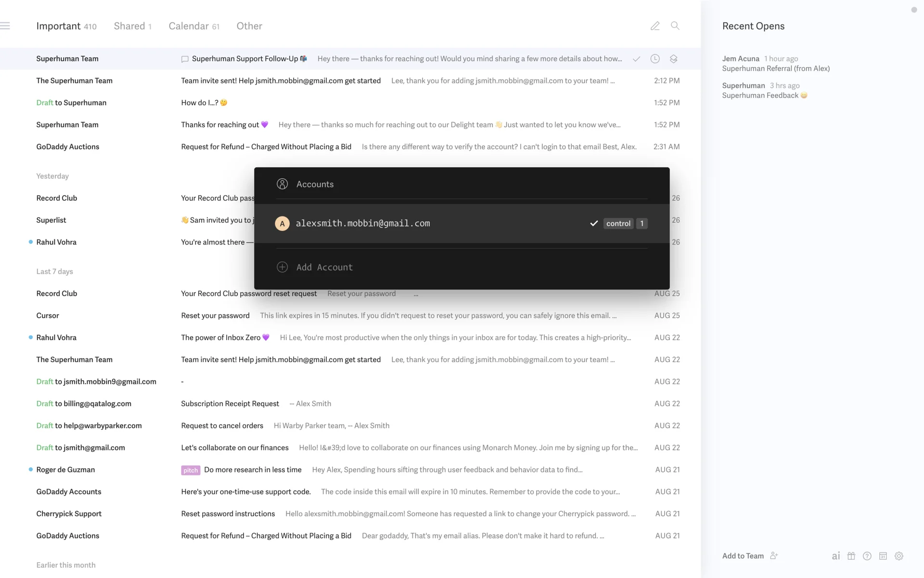Click the compose pencil icon

coord(655,26)
